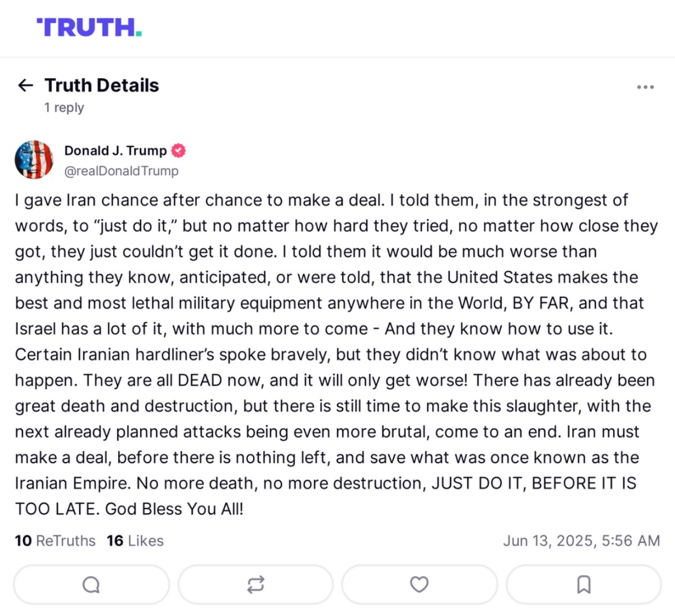Screen dimensions: 675x616
Task: Go back using the left arrow
Action: click(26, 85)
